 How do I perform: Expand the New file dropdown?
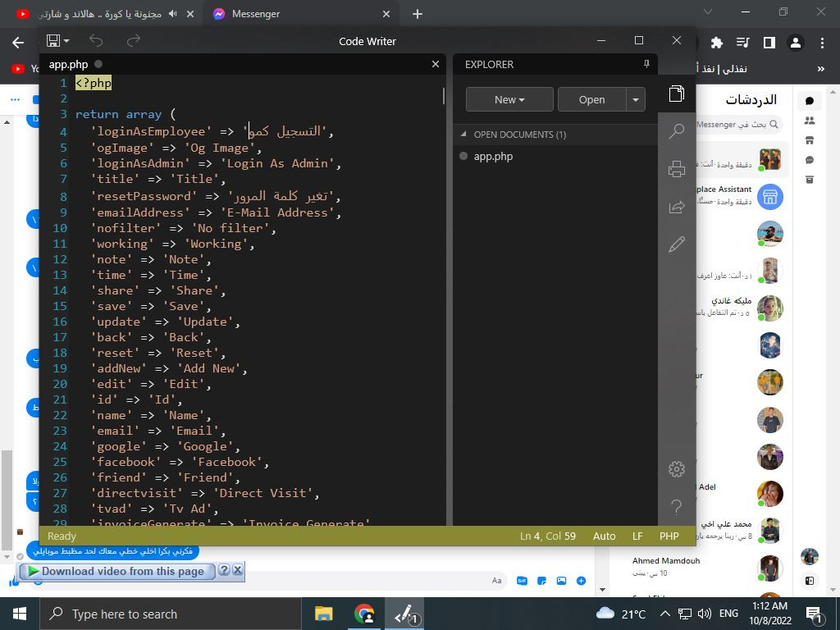(x=509, y=99)
